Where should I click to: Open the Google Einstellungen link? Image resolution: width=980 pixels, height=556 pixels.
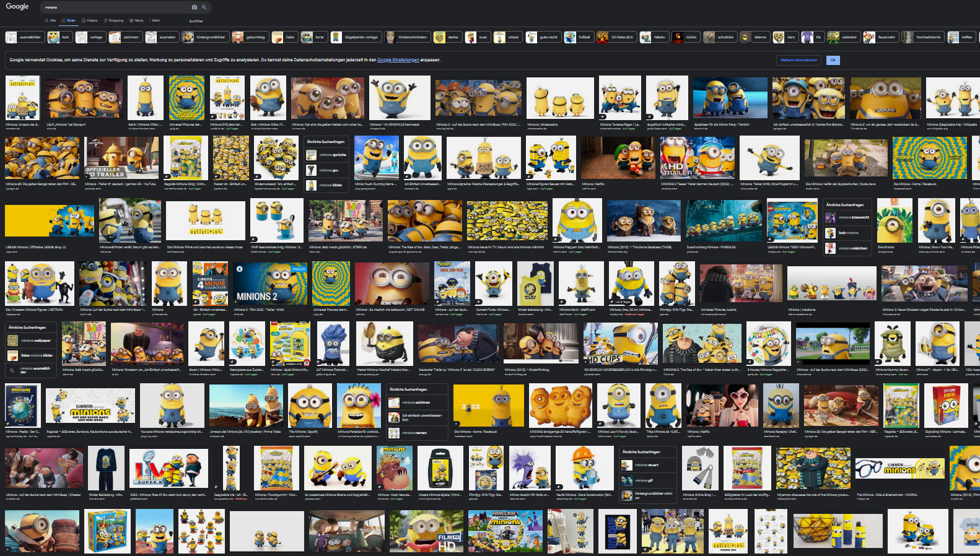coord(398,60)
